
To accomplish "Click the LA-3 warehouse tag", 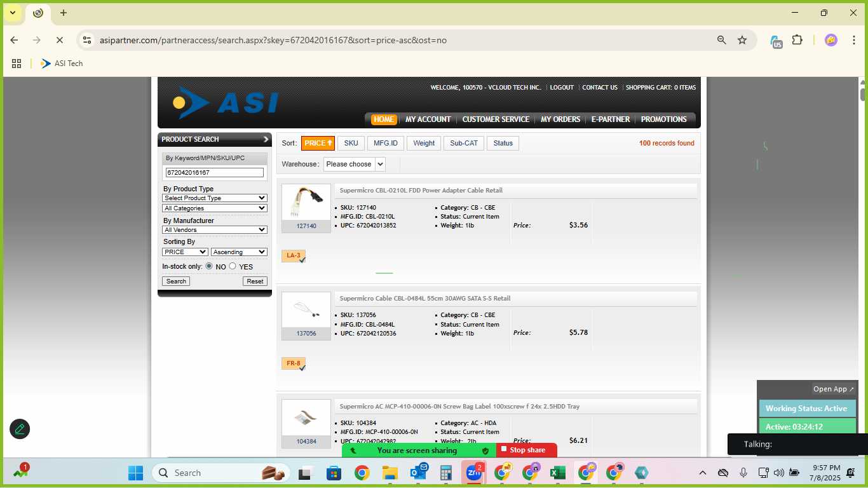I will 294,256.
